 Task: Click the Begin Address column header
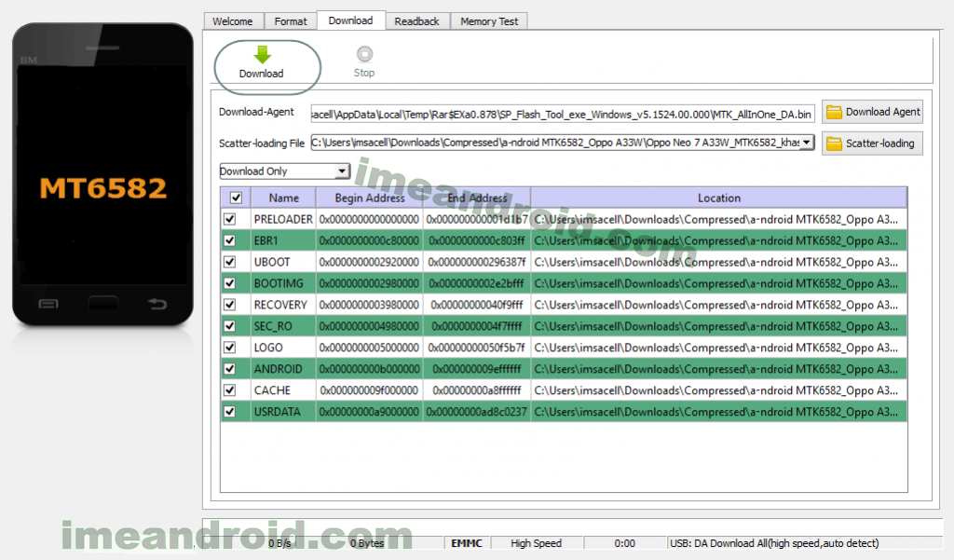[369, 198]
